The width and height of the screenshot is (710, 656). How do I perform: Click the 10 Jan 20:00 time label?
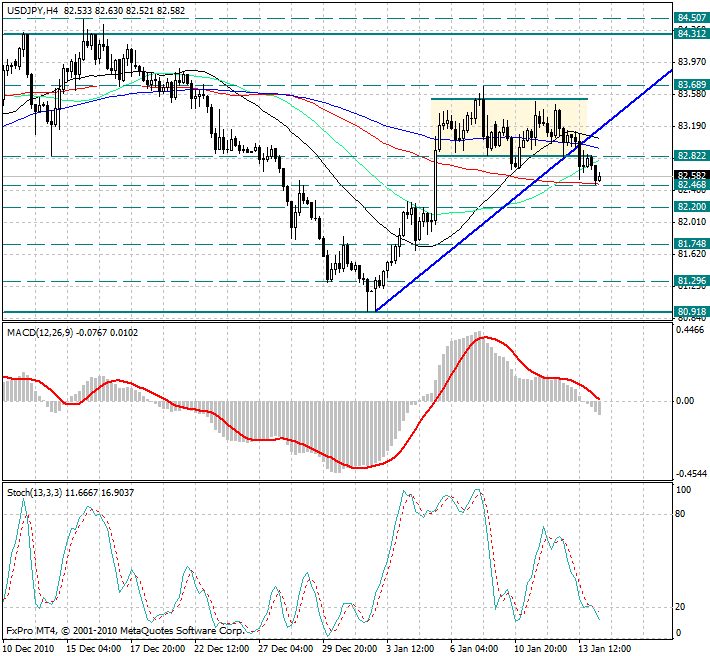tap(542, 649)
